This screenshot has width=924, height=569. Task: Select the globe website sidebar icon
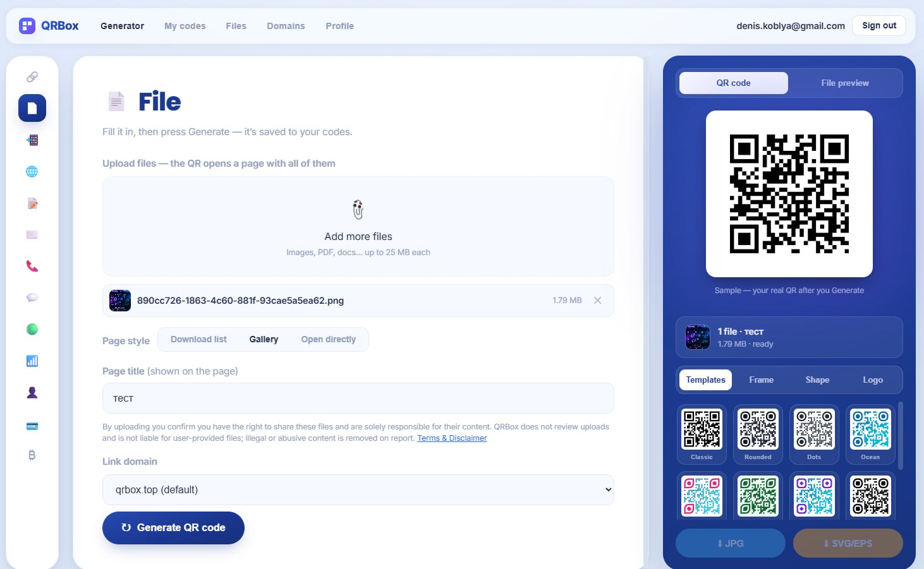32,172
